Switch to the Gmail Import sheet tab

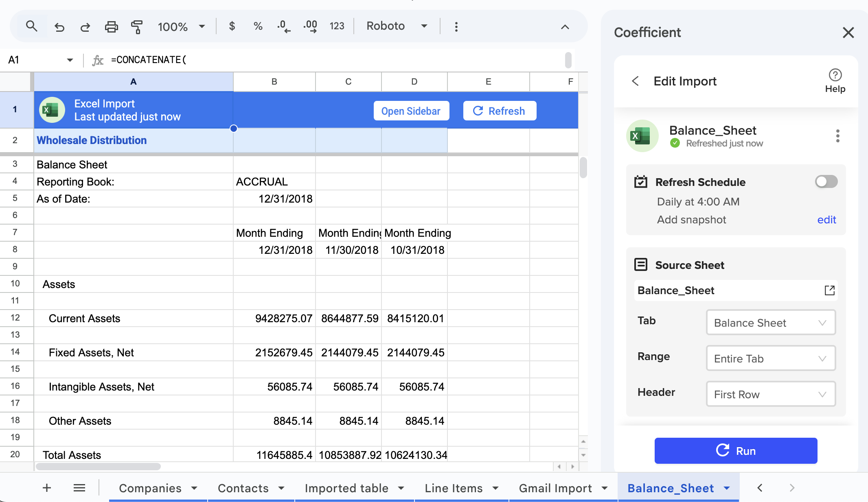tap(555, 488)
